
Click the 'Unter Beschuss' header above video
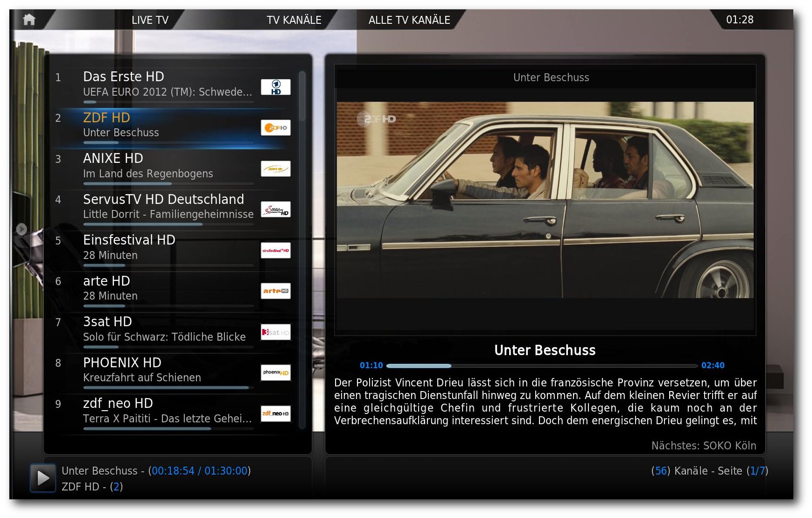pyautogui.click(x=551, y=77)
